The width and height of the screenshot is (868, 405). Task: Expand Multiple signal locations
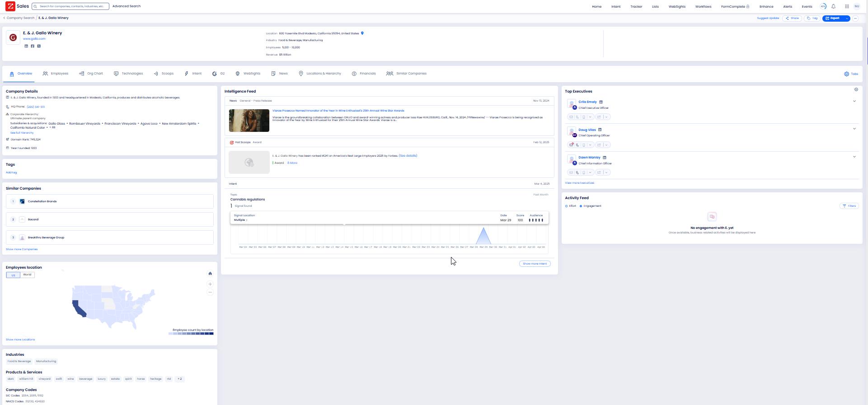[241, 220]
